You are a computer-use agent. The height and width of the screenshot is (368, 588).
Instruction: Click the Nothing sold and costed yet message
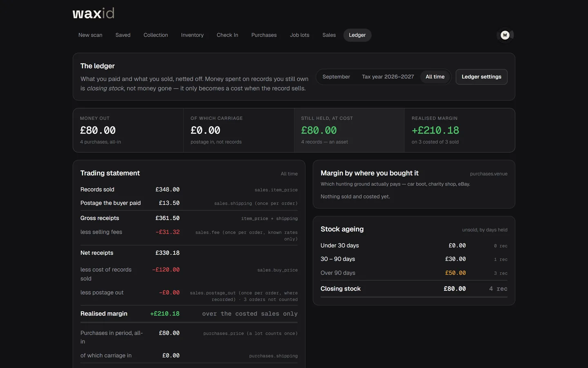click(355, 197)
